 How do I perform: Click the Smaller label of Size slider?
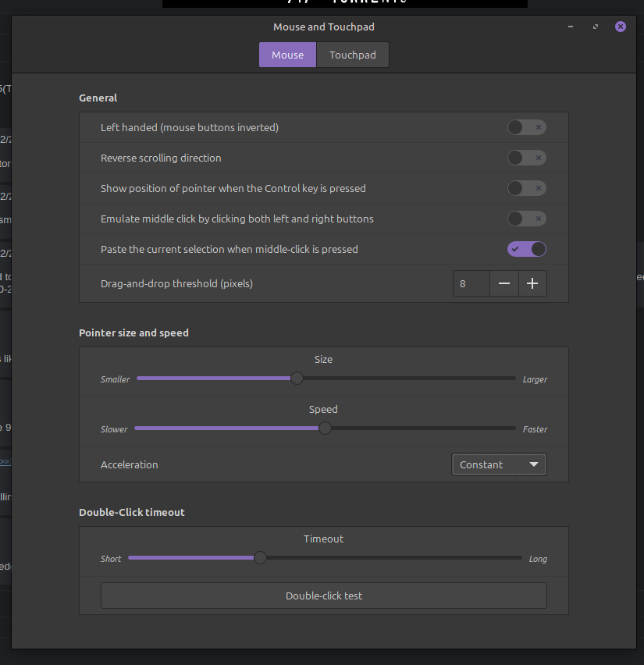tap(115, 379)
